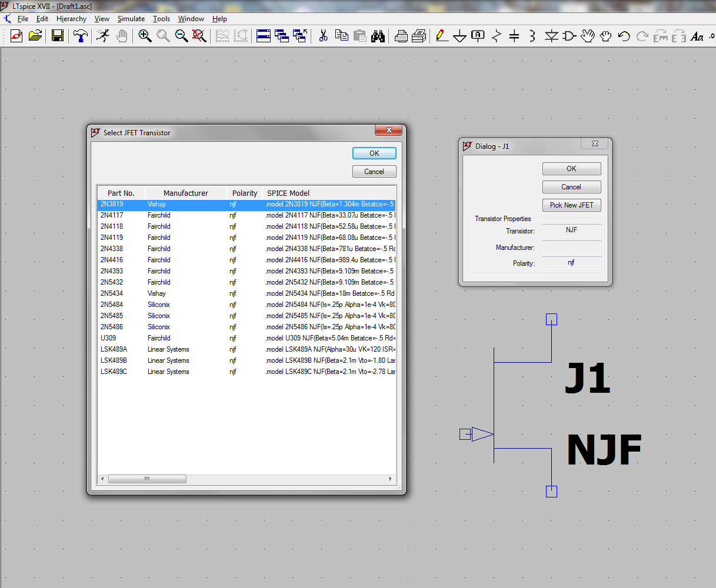Select the 2N4117 transistor row
716x588 pixels.
click(x=247, y=215)
